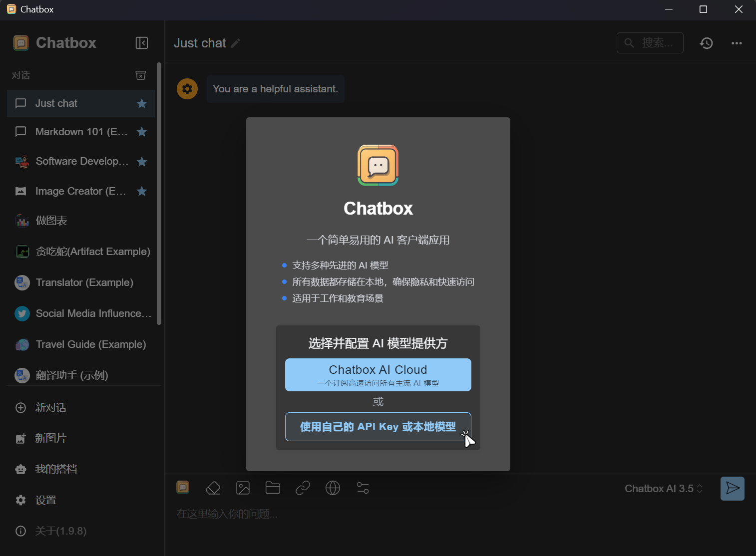Open Travel Guide (Example) conversation

click(x=81, y=344)
